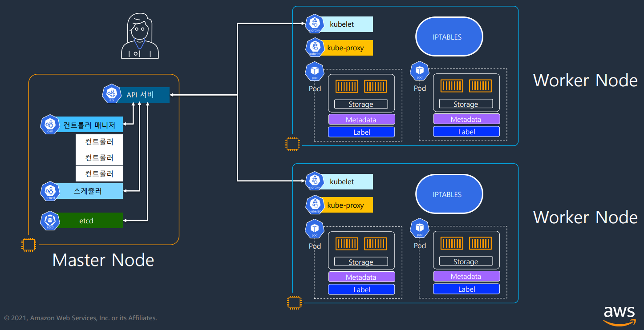Select the 스케쥴러 label box
The height and width of the screenshot is (330, 644).
(x=87, y=191)
